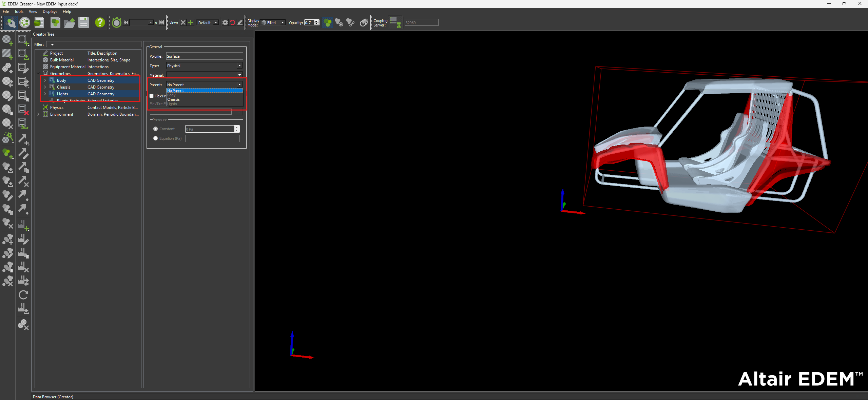Viewport: 868px width, 400px height.
Task: Click the magic wand particle icon
Action: pyautogui.click(x=8, y=138)
